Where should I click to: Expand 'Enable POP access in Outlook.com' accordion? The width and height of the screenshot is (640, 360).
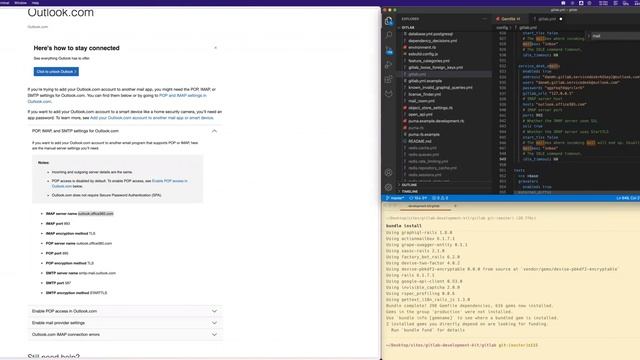click(125, 311)
